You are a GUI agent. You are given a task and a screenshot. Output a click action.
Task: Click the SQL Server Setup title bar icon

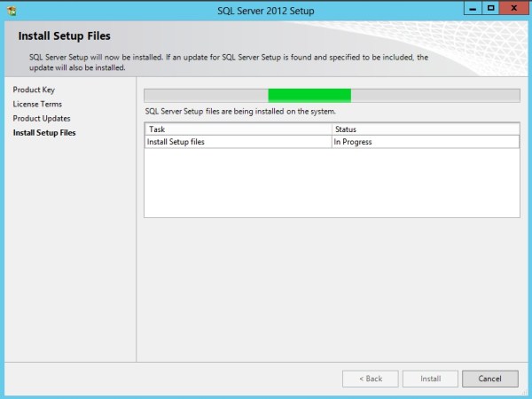tap(11, 10)
